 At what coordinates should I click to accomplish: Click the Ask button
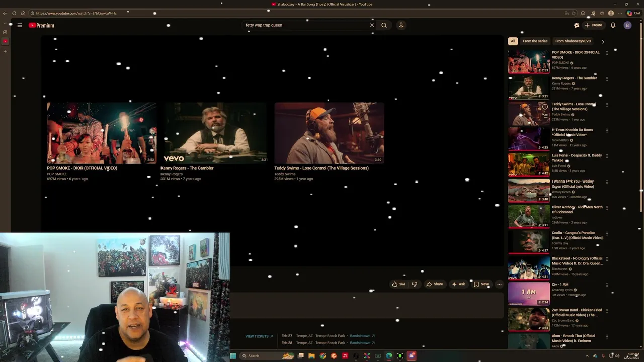(458, 284)
